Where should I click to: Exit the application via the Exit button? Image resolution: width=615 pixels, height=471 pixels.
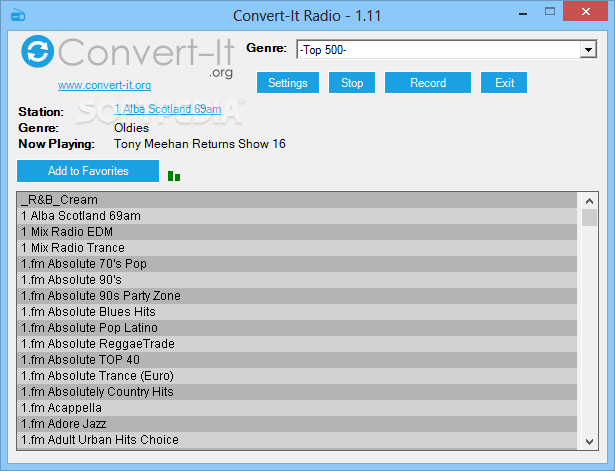point(504,83)
